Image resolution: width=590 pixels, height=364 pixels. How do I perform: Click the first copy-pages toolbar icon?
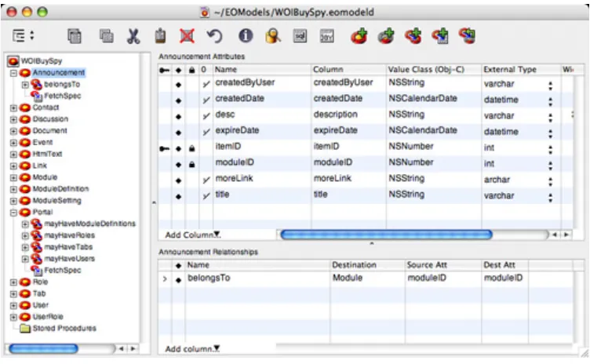pyautogui.click(x=74, y=36)
